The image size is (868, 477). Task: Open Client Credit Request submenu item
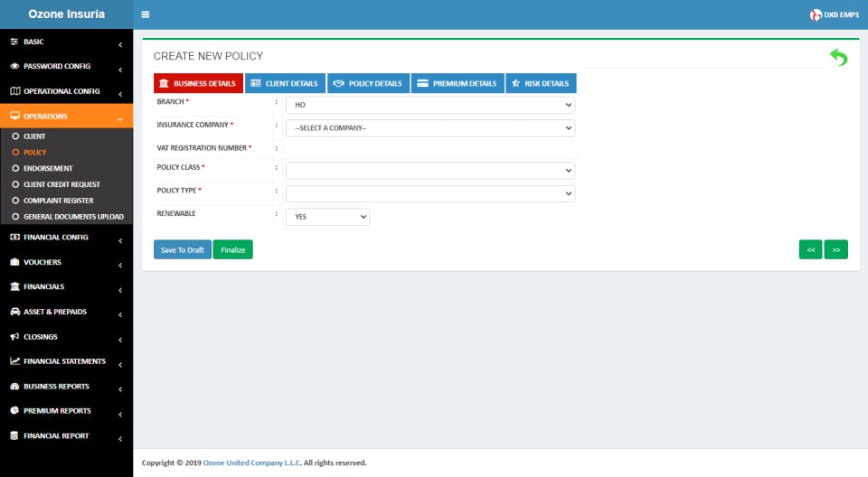coord(66,184)
